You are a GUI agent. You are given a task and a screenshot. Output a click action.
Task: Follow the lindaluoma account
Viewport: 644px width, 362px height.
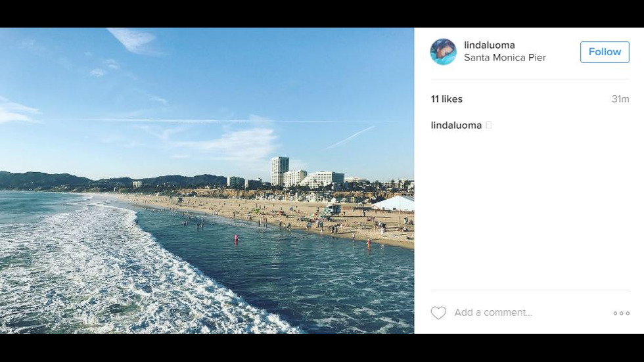(x=605, y=52)
